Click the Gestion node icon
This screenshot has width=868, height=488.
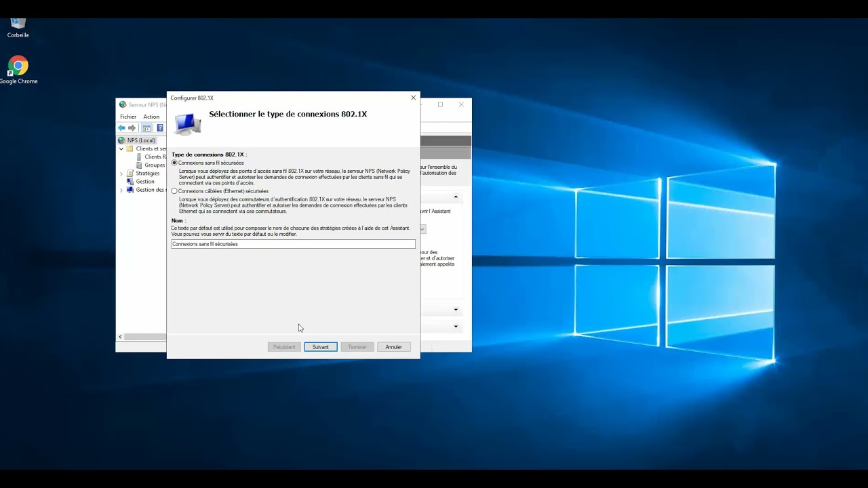[130, 182]
